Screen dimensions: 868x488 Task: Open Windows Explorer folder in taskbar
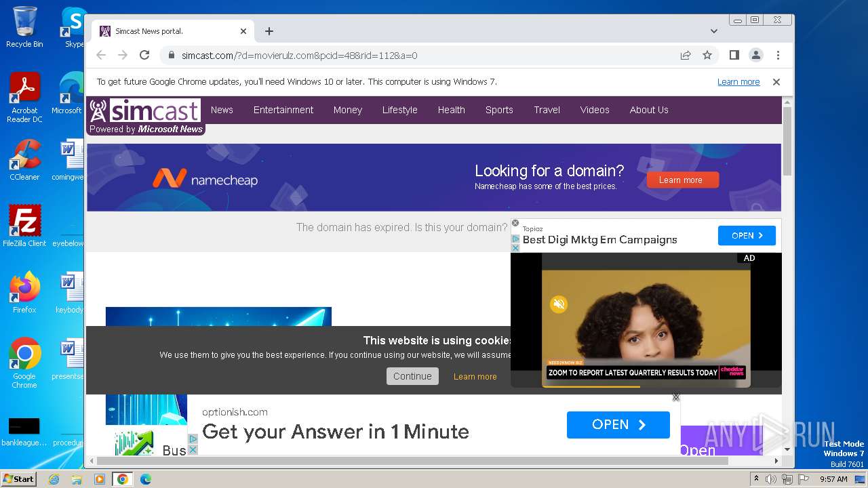tap(77, 479)
